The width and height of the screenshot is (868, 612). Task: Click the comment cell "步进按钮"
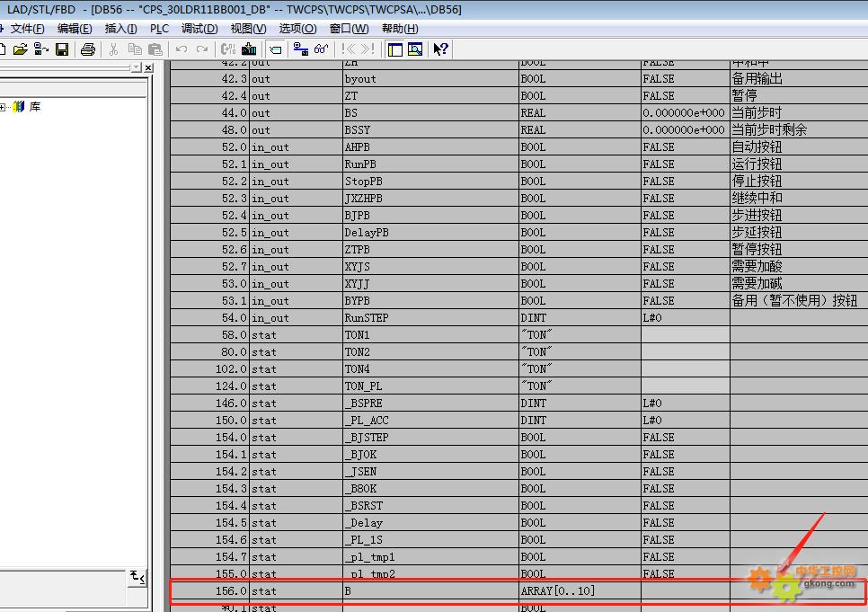pos(799,216)
